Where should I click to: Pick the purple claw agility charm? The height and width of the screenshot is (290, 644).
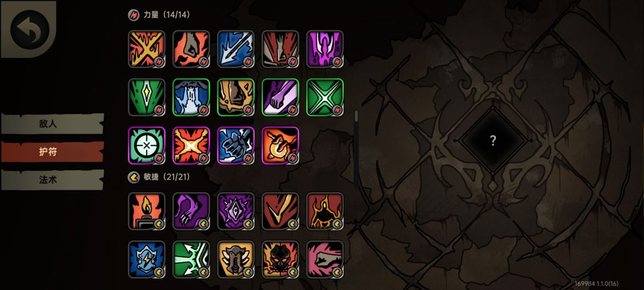[x=191, y=211]
